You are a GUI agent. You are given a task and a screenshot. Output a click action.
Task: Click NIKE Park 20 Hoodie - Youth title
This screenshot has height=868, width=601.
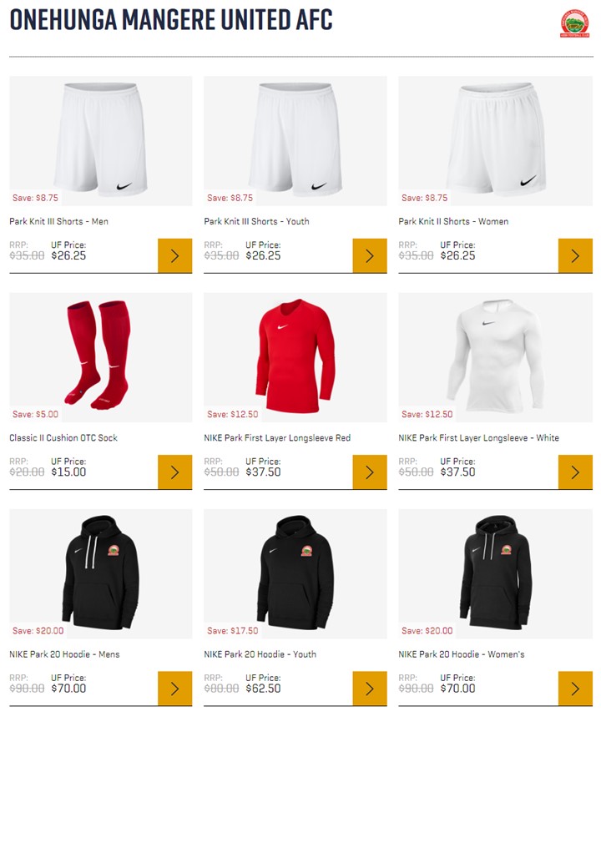point(260,654)
